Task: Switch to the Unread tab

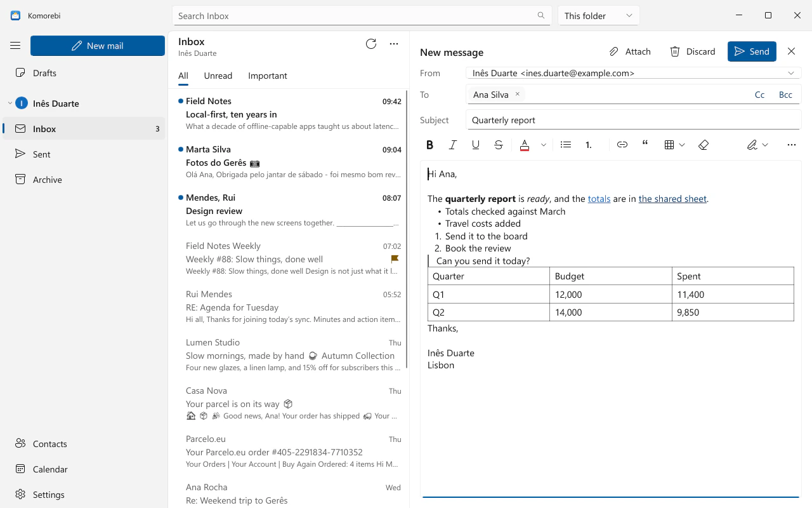Action: tap(218, 76)
